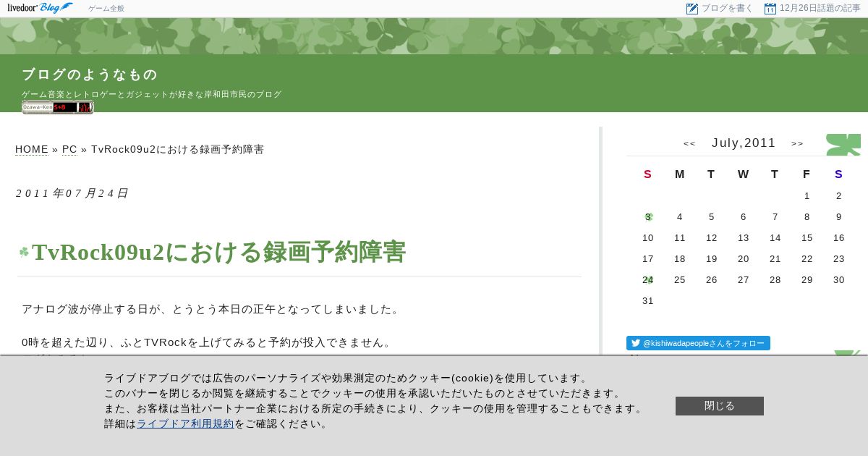
Task: Open the blog title ブログのようなもの
Action: tap(90, 75)
